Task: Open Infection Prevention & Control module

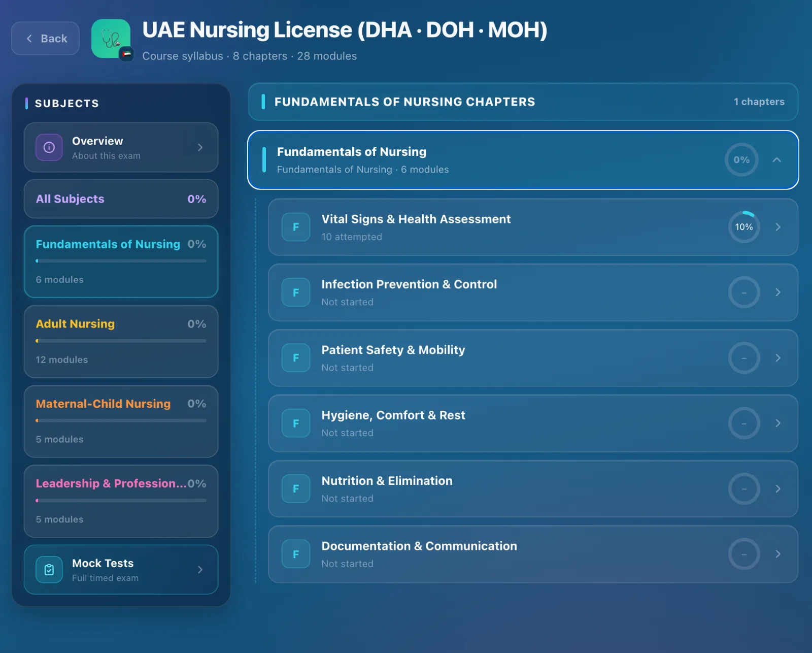Action: click(533, 292)
